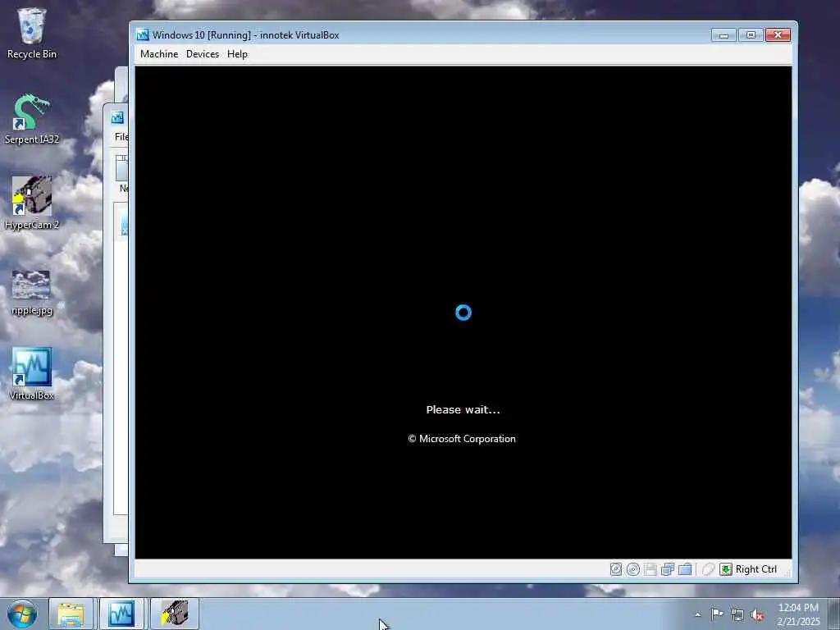The height and width of the screenshot is (630, 840).
Task: Open the Devices menu
Action: pyautogui.click(x=203, y=54)
